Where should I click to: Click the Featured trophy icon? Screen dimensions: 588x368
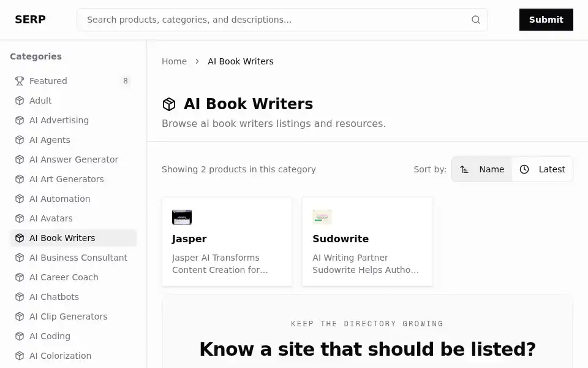(x=20, y=81)
